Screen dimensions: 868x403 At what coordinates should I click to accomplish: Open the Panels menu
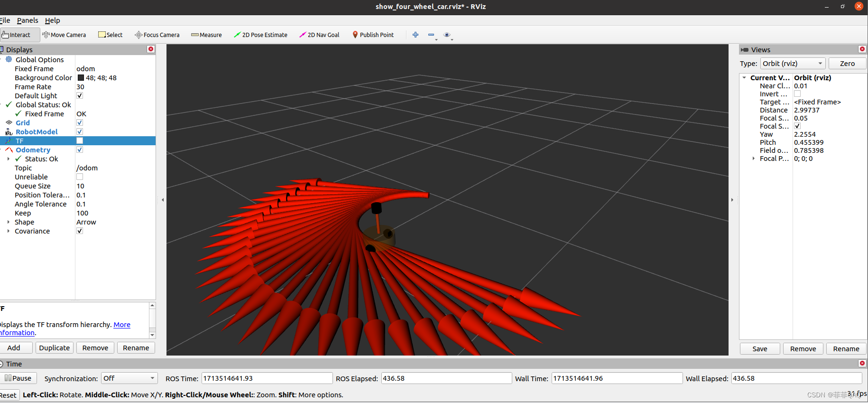pyautogui.click(x=28, y=20)
